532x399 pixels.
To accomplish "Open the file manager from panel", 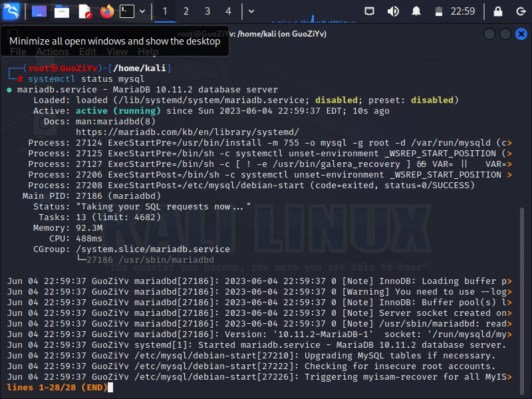I will (62, 11).
